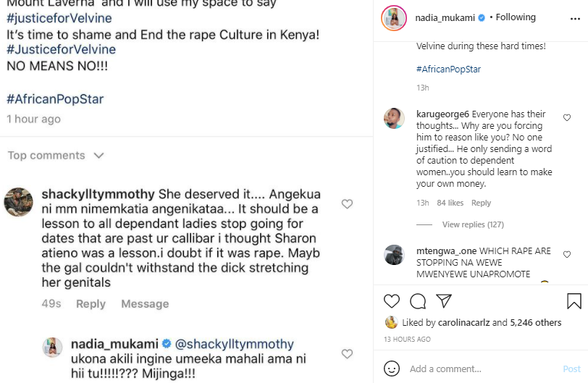Expand the Top comments dropdown
This screenshot has height=383, width=588.
(x=56, y=156)
